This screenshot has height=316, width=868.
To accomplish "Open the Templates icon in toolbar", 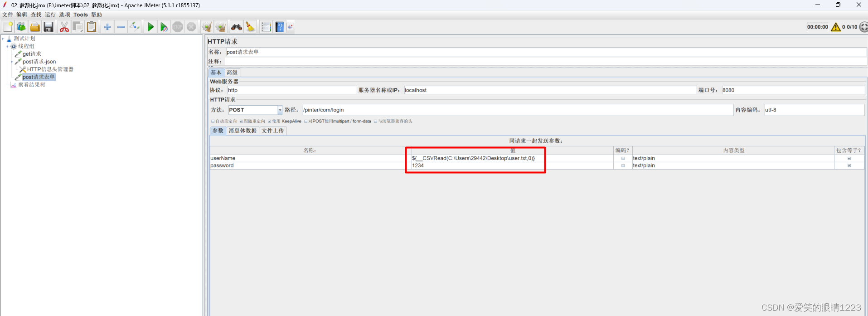I will pos(21,27).
